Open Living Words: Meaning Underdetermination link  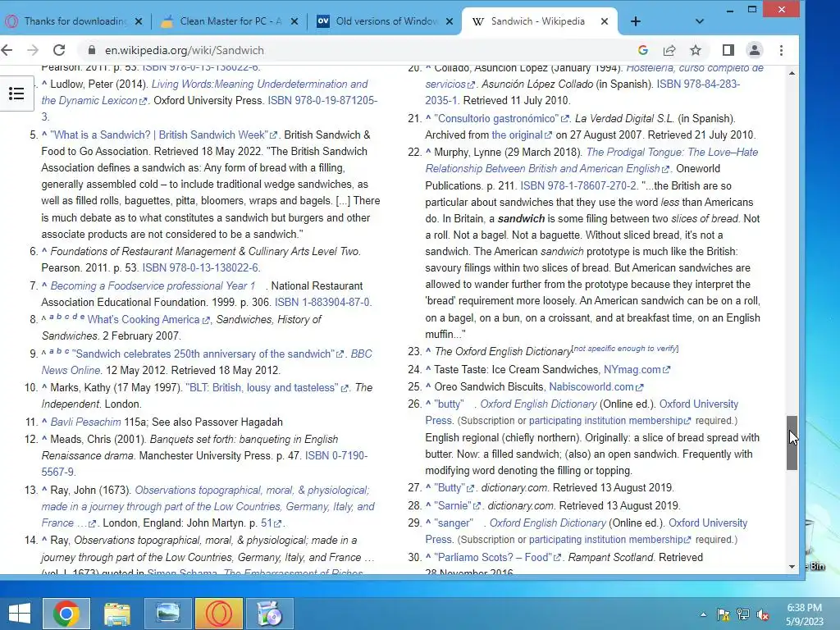pyautogui.click(x=204, y=92)
